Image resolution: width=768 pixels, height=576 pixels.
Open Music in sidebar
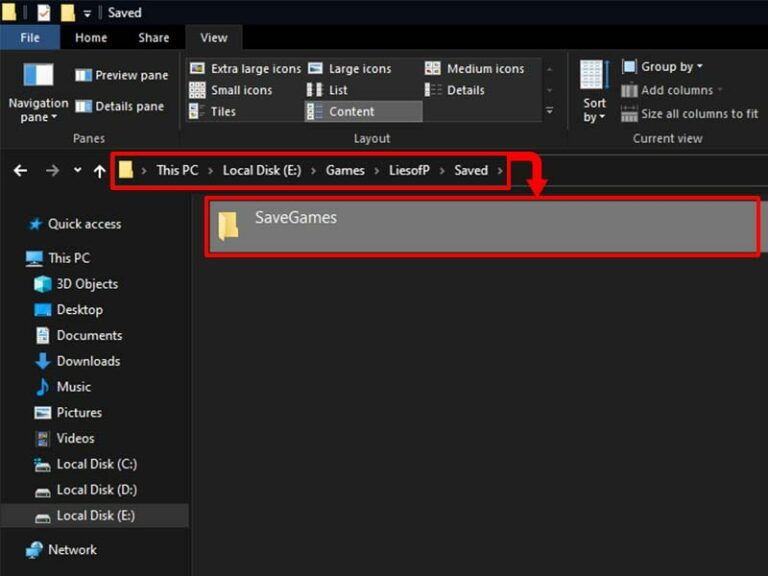pyautogui.click(x=63, y=387)
